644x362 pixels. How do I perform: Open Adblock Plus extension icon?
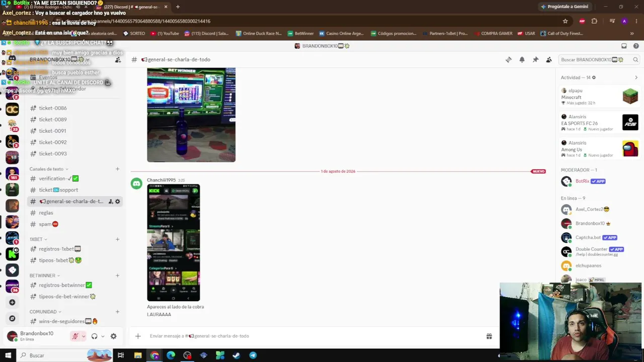[x=582, y=21]
